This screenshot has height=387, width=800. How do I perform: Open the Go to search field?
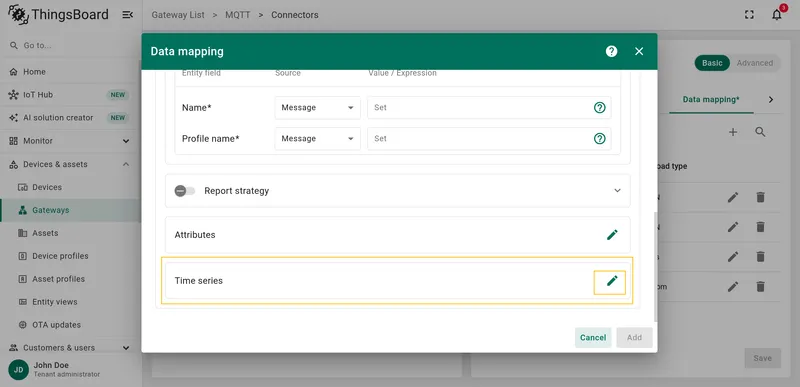pyautogui.click(x=70, y=45)
